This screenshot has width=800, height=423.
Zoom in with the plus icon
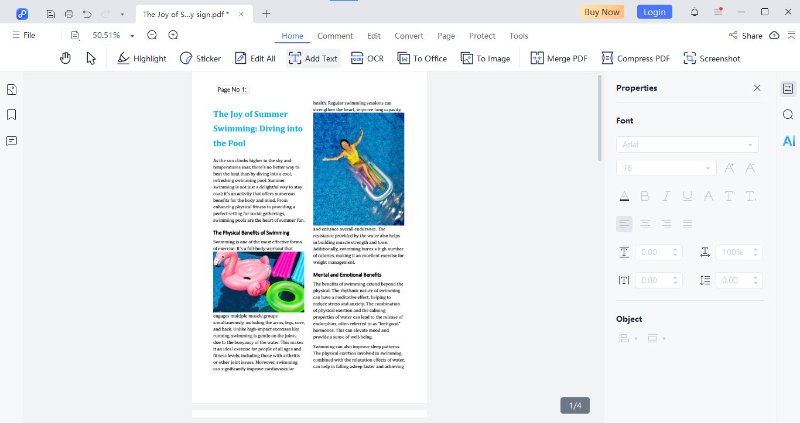coord(173,35)
